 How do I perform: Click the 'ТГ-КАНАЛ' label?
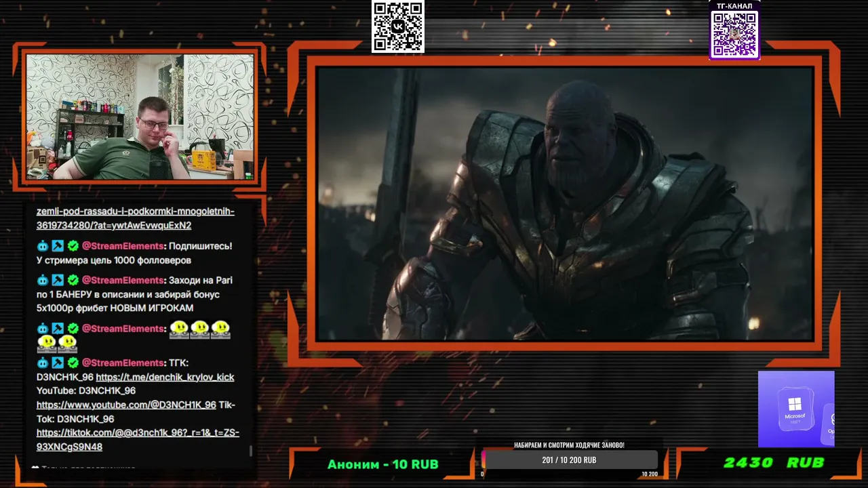click(734, 5)
